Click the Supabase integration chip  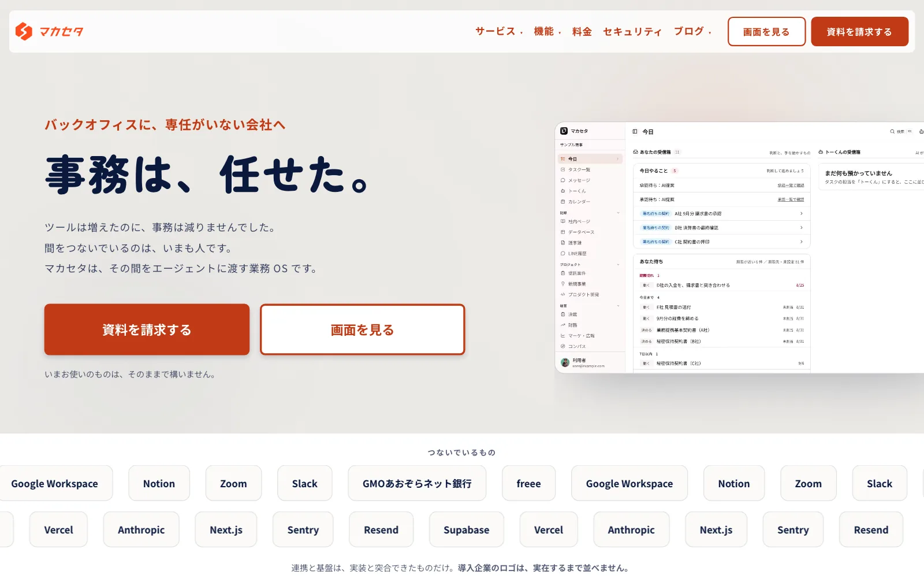[466, 529]
